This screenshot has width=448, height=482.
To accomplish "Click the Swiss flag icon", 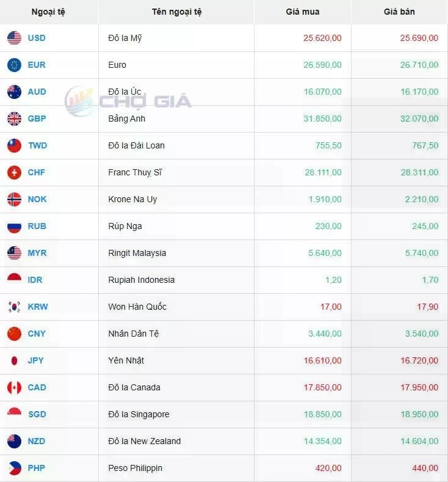I will pos(14,172).
